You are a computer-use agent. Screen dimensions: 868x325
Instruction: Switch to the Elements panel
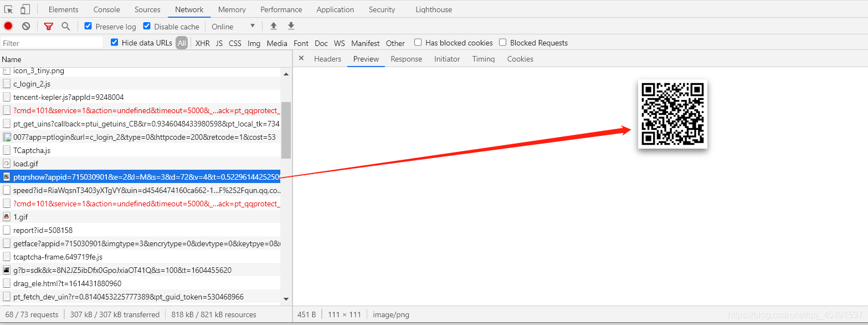pyautogui.click(x=64, y=9)
